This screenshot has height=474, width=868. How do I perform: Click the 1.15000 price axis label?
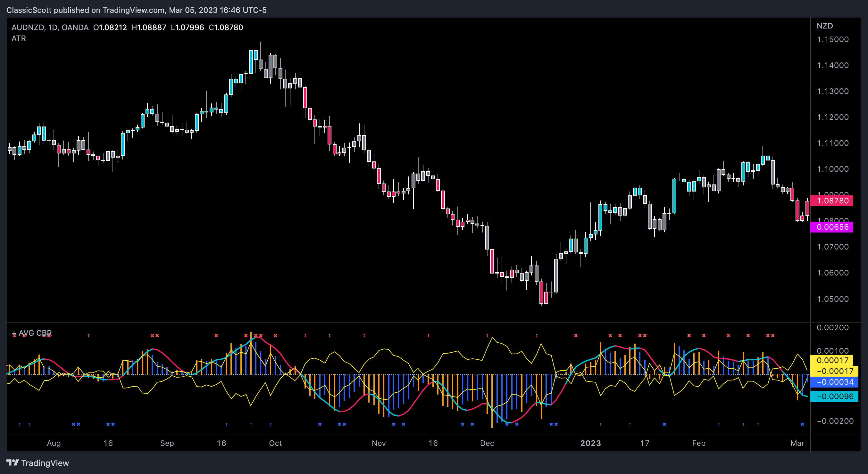pyautogui.click(x=833, y=39)
